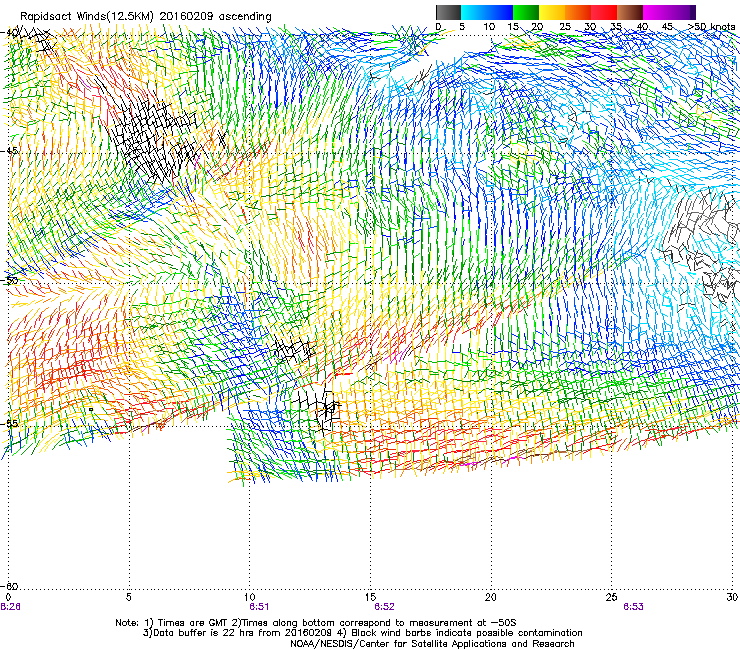
Task: Click the NOAA/NESDIS Center for Satellite Applications credit
Action: click(432, 644)
